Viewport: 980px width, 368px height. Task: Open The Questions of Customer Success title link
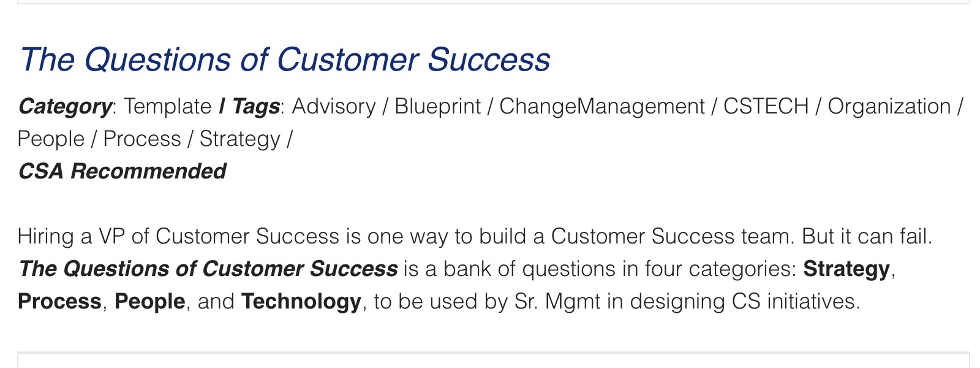(285, 59)
